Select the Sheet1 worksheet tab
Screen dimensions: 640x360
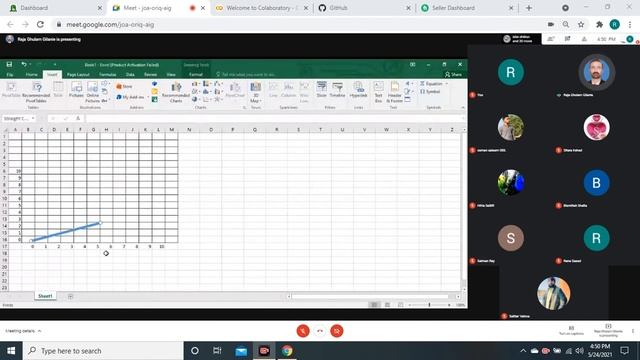[45, 296]
